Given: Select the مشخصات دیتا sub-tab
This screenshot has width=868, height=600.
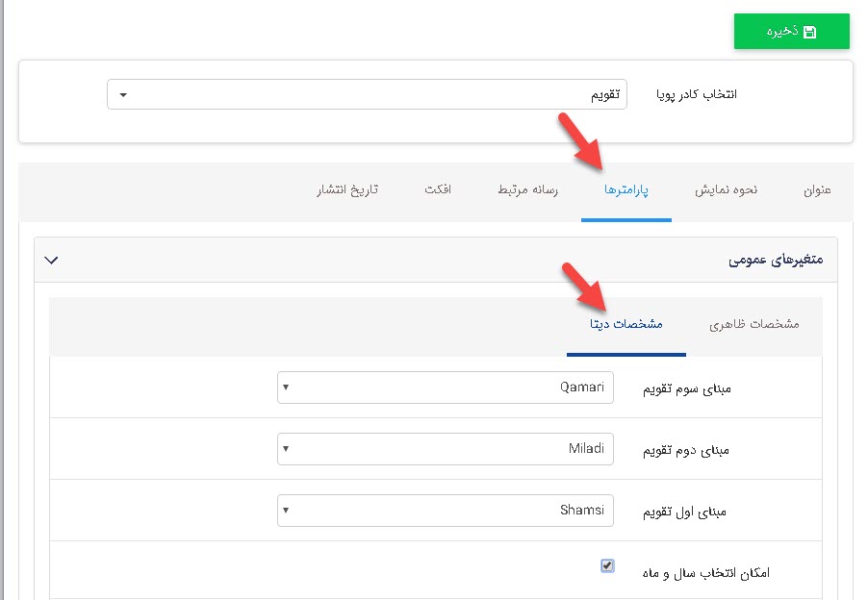Looking at the screenshot, I should (x=626, y=324).
